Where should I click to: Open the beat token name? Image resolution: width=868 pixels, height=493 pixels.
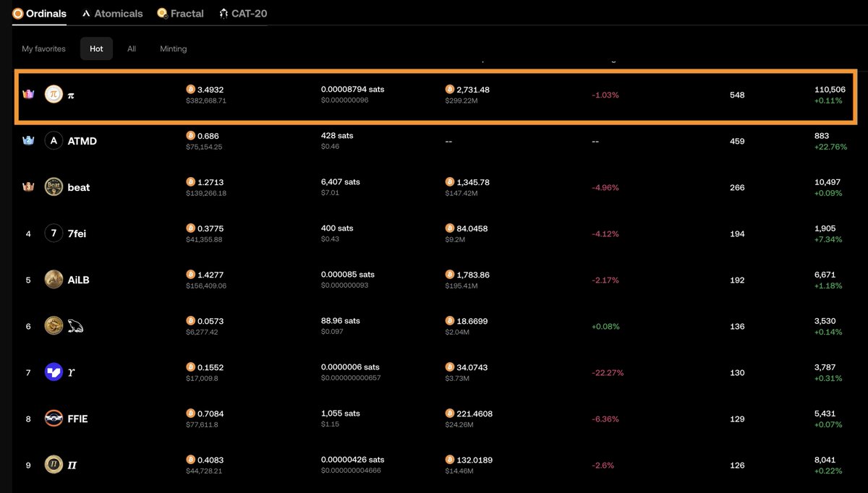pos(79,187)
